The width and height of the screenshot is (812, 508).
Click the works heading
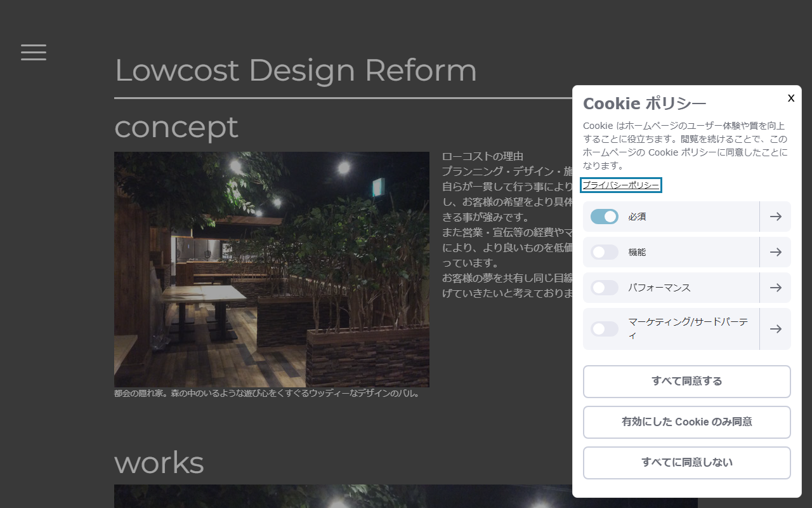coord(159,462)
